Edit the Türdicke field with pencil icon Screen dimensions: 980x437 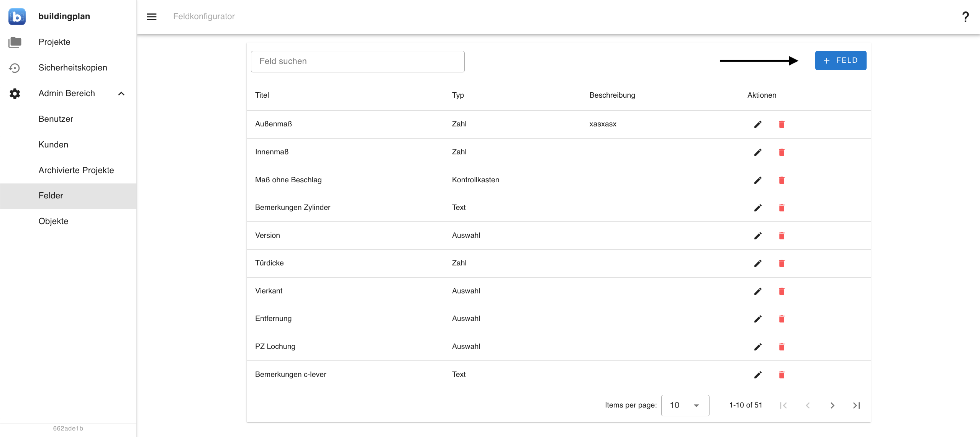click(757, 263)
